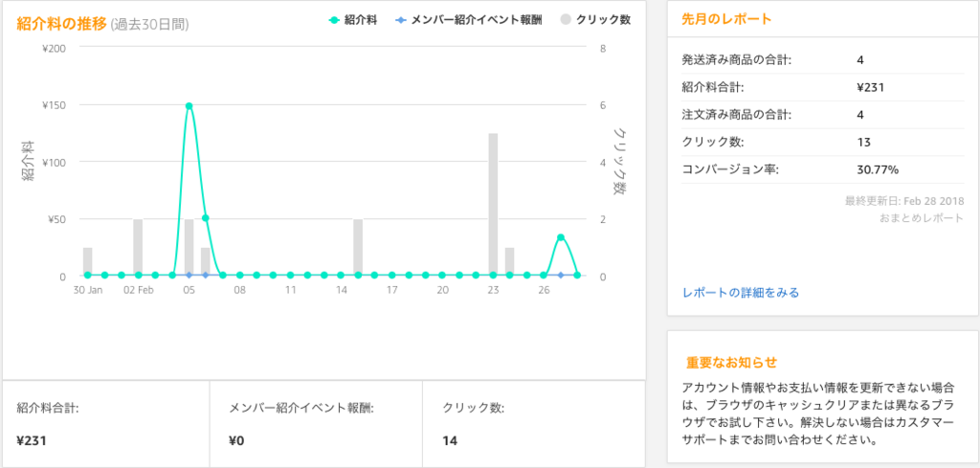Select the ¥150 peak data point
This screenshot has width=980, height=468.
(189, 105)
